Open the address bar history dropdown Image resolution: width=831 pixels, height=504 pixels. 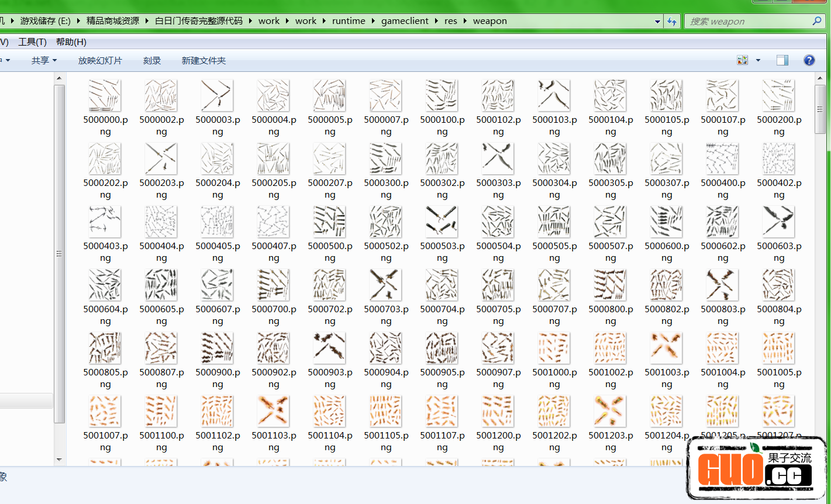[x=657, y=20]
